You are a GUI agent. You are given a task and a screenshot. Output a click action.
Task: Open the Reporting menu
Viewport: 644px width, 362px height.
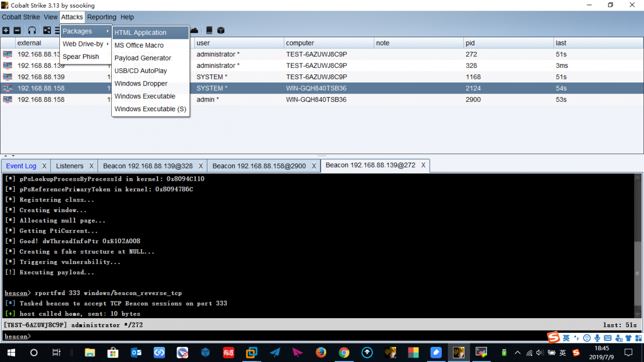click(102, 17)
